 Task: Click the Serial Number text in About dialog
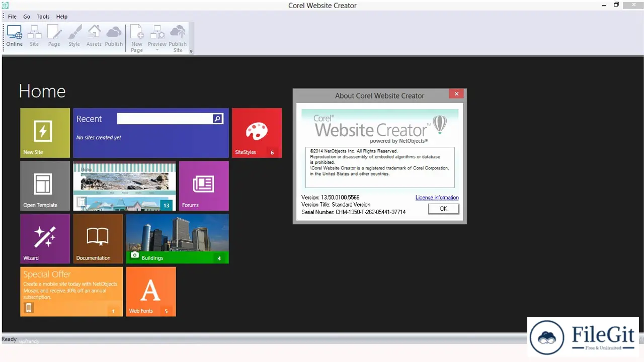(353, 212)
